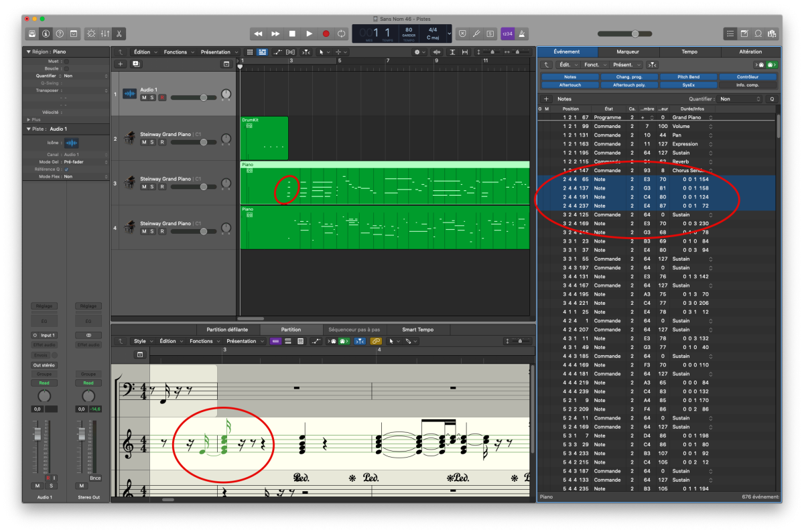Image resolution: width=804 pixels, height=532 pixels.
Task: Open the media Browsers icon
Action: (772, 34)
